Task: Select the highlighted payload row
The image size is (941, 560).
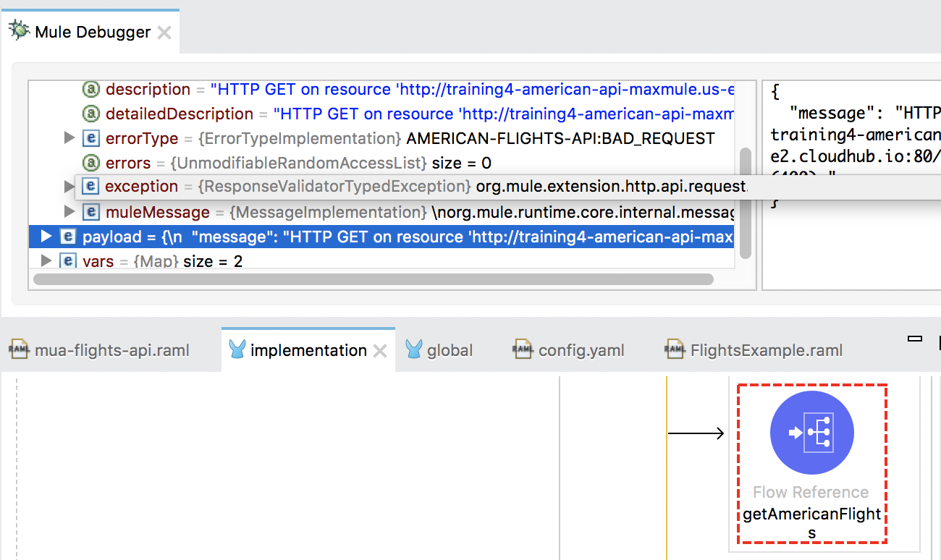Action: [x=381, y=237]
